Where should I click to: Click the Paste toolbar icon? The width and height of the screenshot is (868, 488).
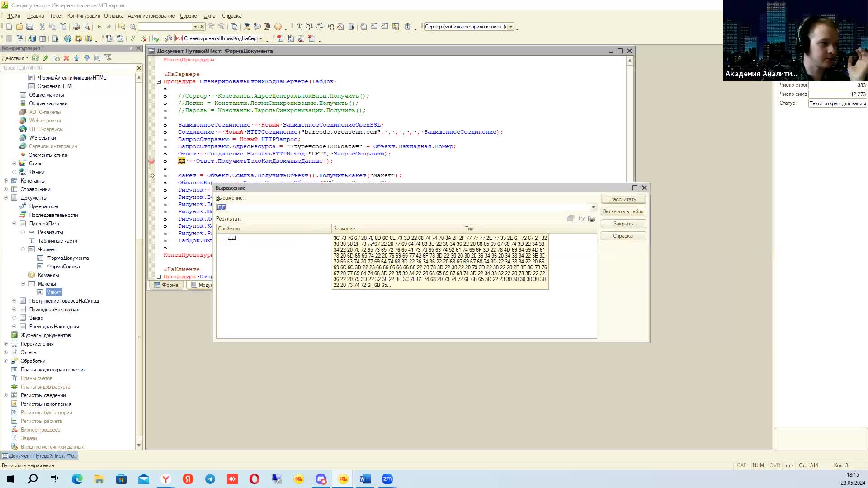(63, 27)
